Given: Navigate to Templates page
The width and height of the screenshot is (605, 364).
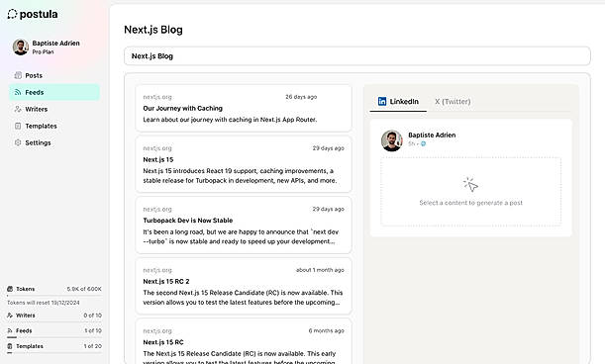Looking at the screenshot, I should (x=54, y=126).
